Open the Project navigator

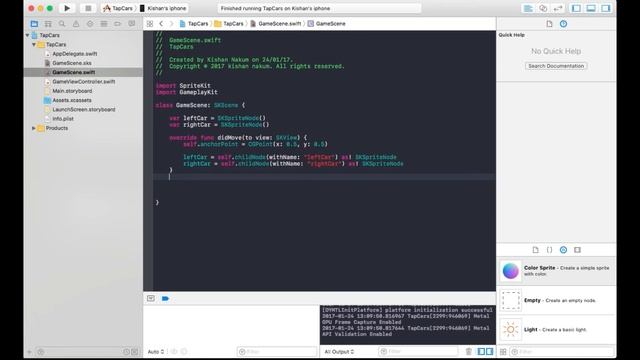(x=34, y=24)
